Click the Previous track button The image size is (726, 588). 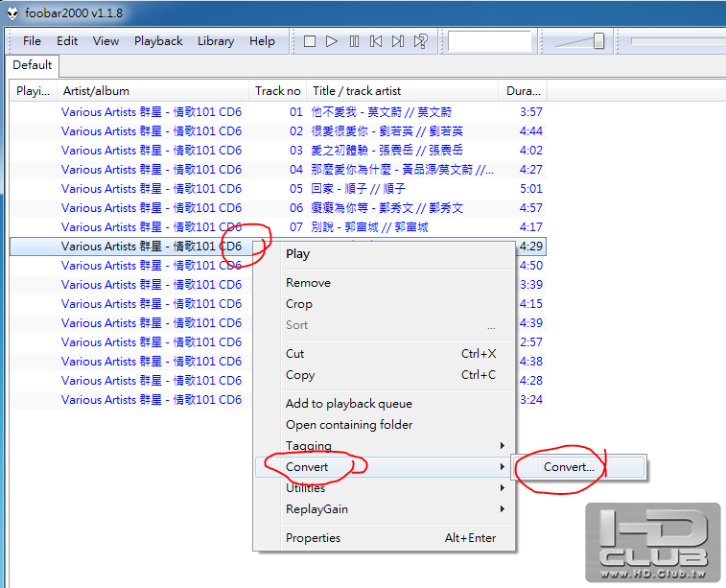[376, 41]
